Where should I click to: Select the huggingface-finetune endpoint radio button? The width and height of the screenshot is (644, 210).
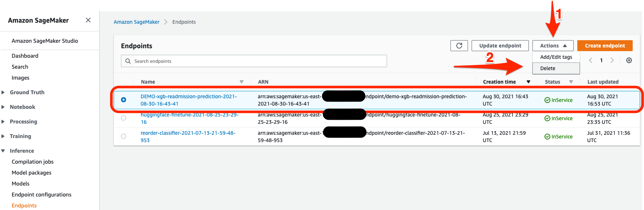[124, 118]
